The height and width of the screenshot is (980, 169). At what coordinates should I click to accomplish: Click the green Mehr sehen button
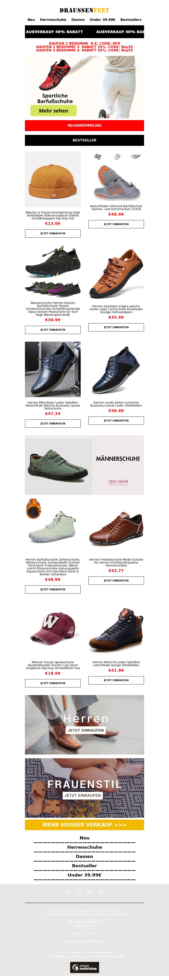tap(53, 111)
